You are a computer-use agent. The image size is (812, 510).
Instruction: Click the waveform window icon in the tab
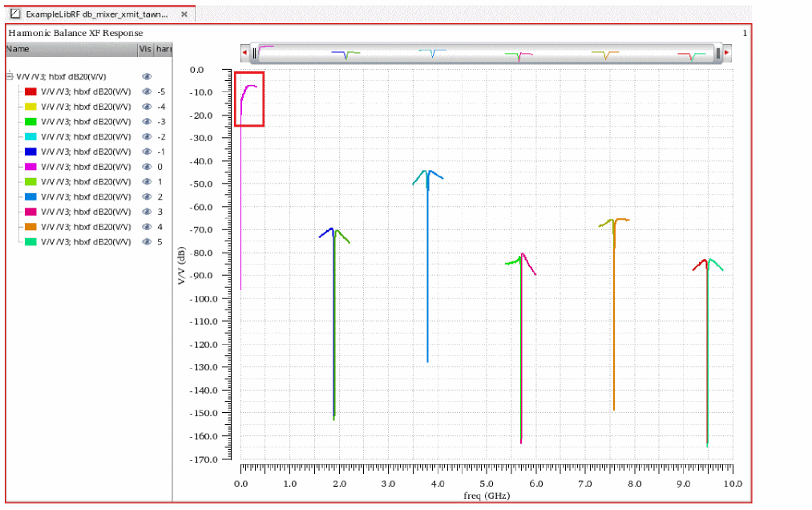(x=14, y=14)
